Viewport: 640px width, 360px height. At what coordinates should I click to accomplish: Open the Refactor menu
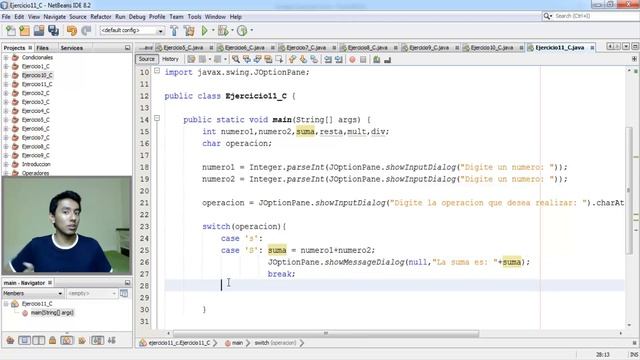[x=101, y=17]
